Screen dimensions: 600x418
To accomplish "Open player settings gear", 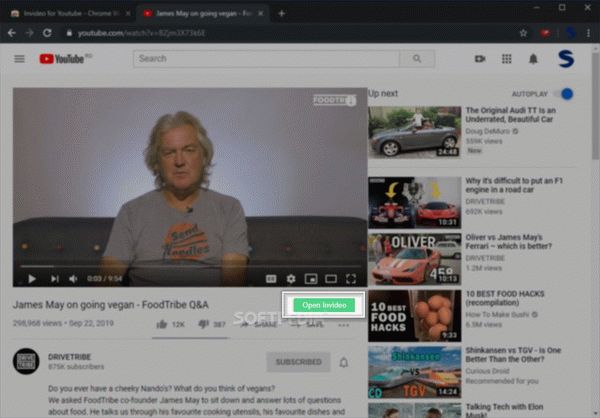I will point(291,279).
